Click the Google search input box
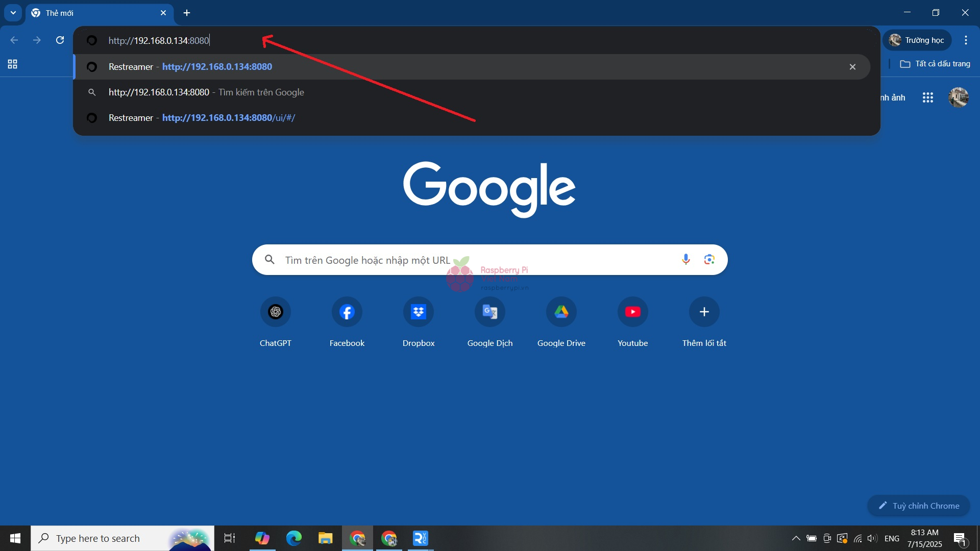This screenshot has height=551, width=980. click(x=459, y=260)
